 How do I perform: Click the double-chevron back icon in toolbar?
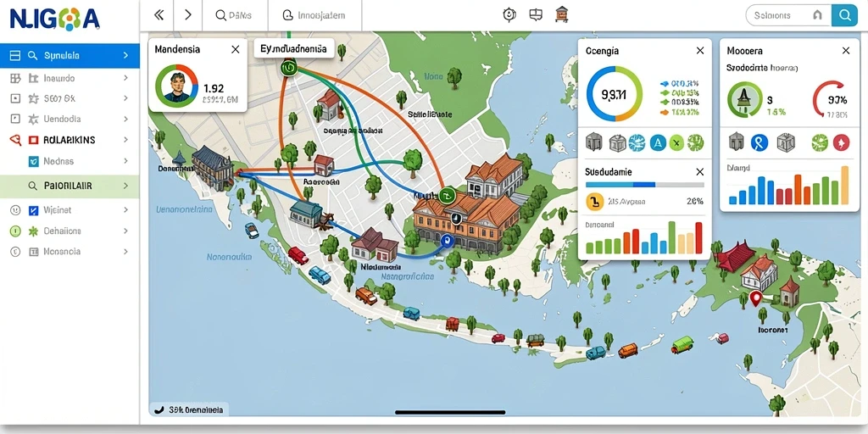point(159,15)
